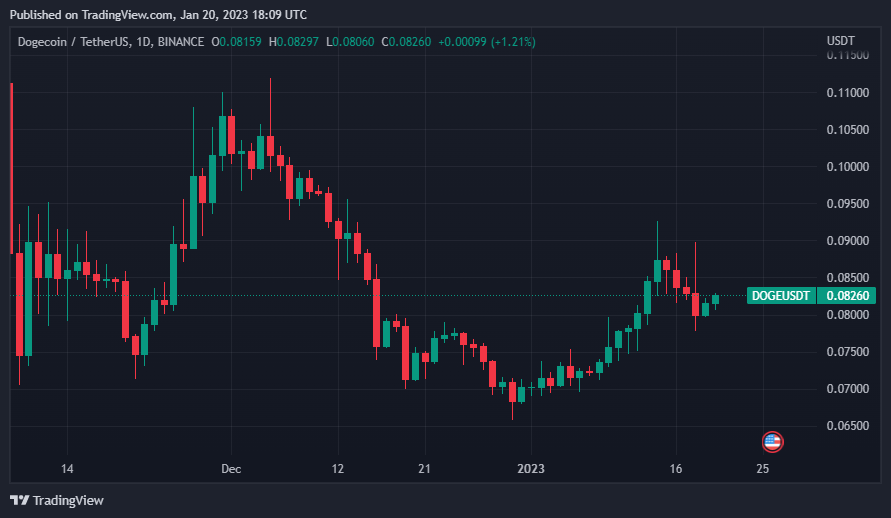Click the 0.07000 price axis label
Viewport: 891px width, 518px height.
(848, 388)
